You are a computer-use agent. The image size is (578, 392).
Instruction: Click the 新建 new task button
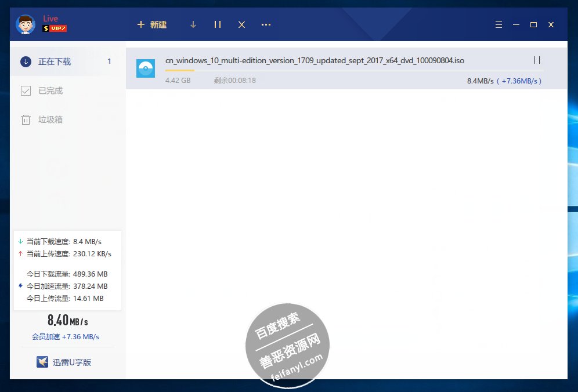151,24
